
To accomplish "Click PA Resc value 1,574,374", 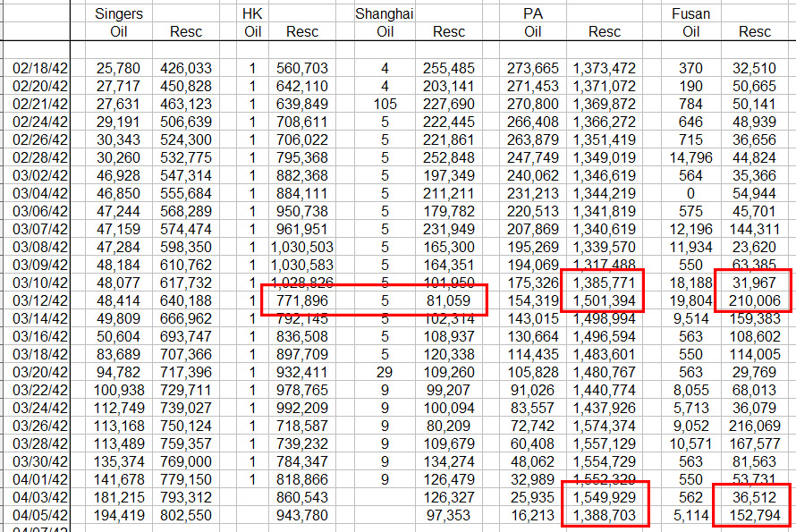I will (604, 426).
